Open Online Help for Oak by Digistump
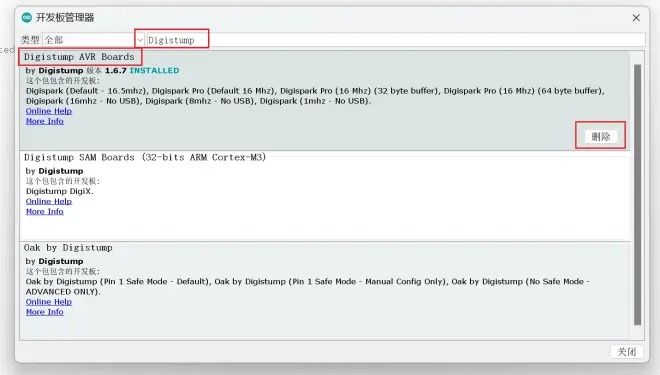 click(49, 302)
